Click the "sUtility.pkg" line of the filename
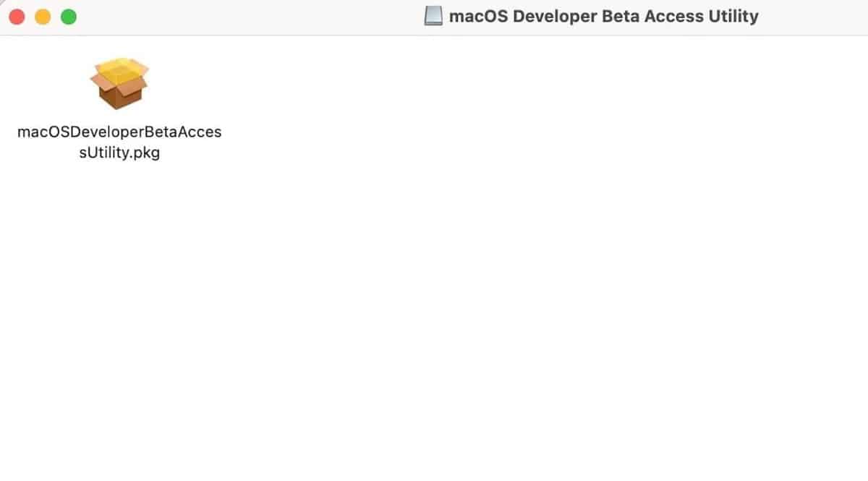The image size is (868, 481). point(119,153)
